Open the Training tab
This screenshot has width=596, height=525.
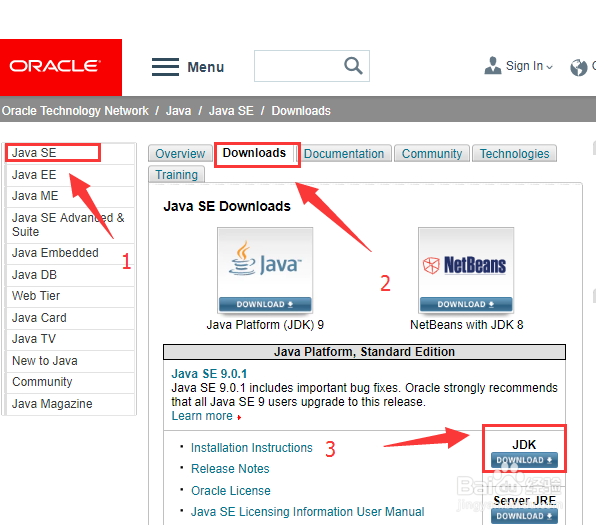176,174
